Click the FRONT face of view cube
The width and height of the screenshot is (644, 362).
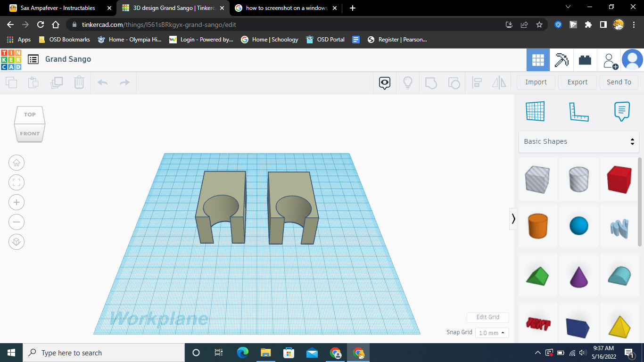[30, 133]
